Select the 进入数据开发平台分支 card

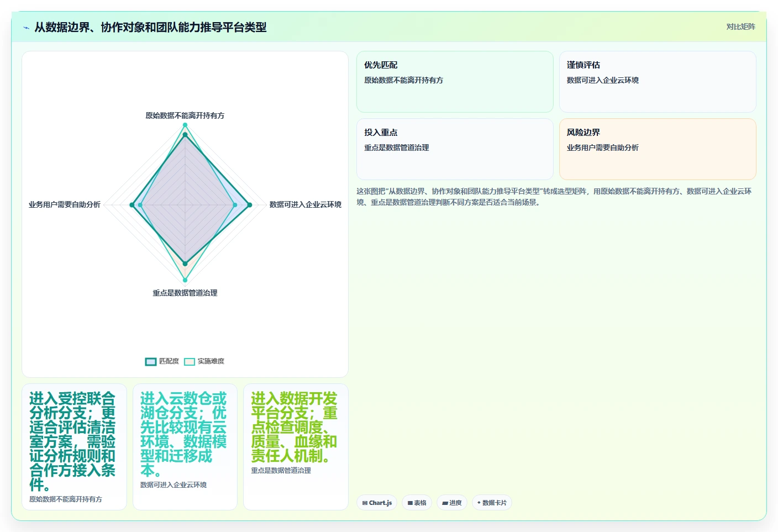296,447
